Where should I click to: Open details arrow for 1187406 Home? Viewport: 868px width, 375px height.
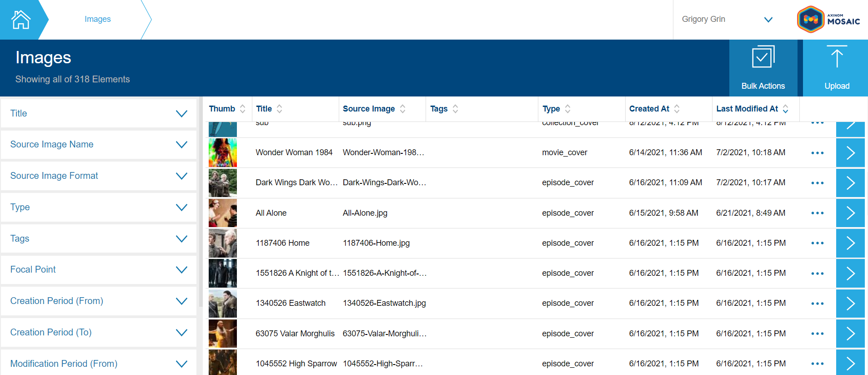tap(850, 243)
